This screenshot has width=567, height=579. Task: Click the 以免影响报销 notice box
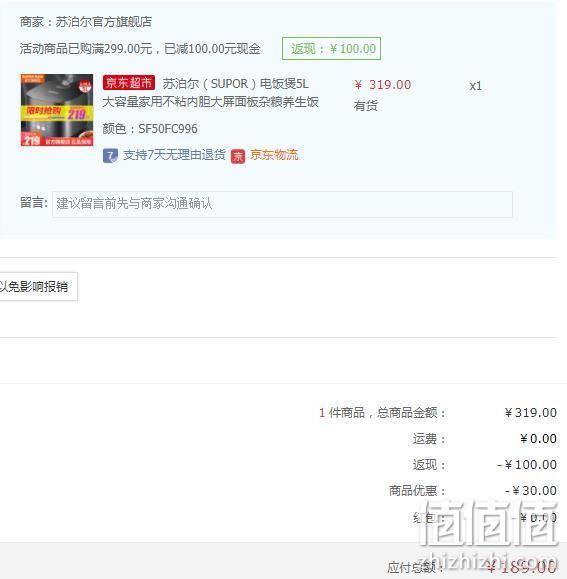38,287
